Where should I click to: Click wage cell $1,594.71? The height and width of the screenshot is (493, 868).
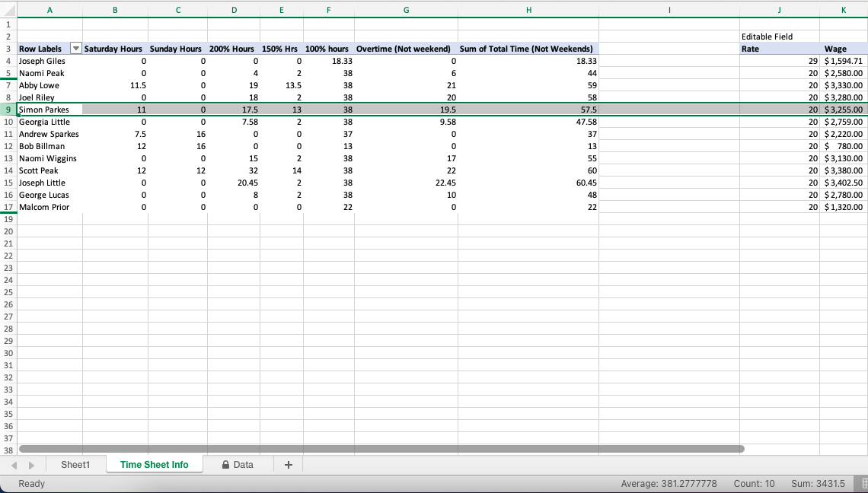point(844,61)
